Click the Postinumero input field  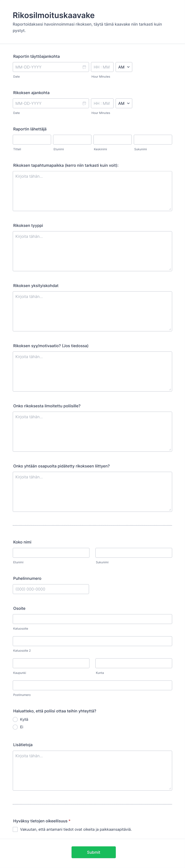[92, 685]
